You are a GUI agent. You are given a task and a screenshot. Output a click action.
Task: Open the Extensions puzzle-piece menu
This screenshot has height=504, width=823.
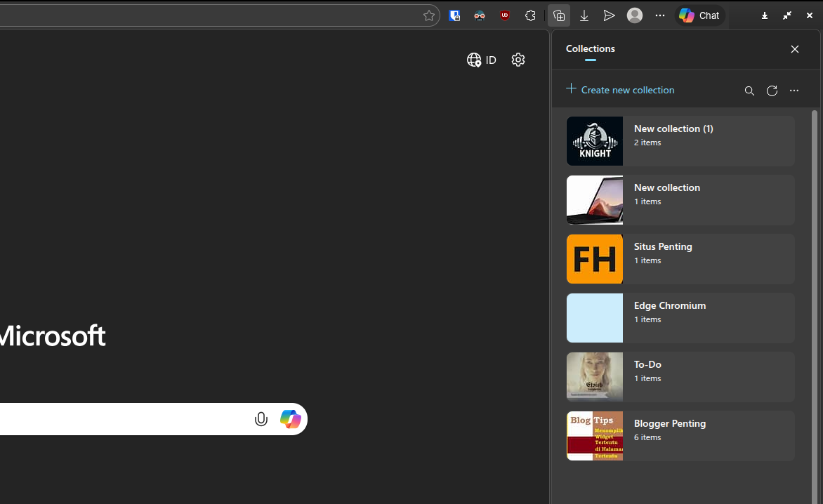(530, 15)
